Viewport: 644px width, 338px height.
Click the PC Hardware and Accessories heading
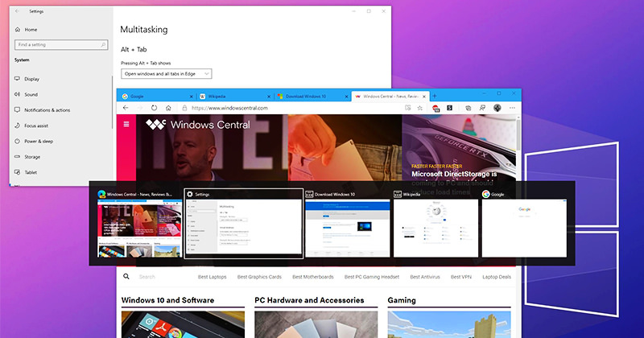[309, 300]
